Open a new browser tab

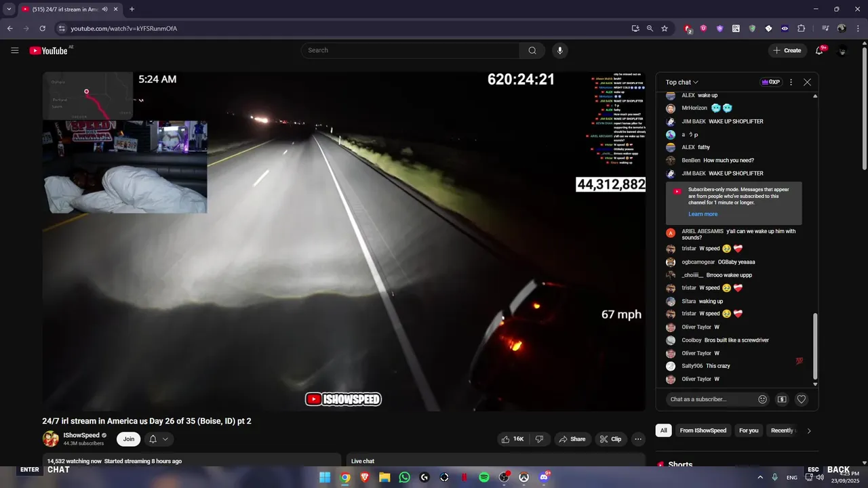132,9
